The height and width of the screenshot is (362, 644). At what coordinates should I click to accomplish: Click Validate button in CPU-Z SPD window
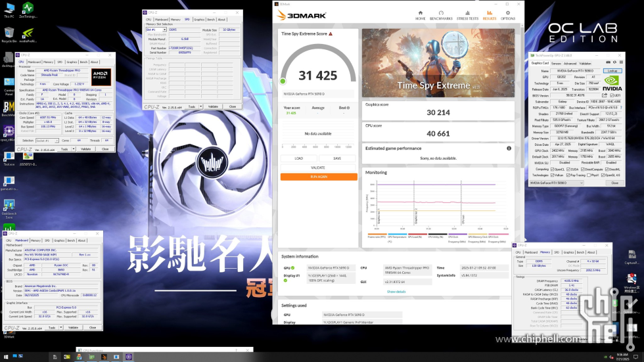[213, 106]
